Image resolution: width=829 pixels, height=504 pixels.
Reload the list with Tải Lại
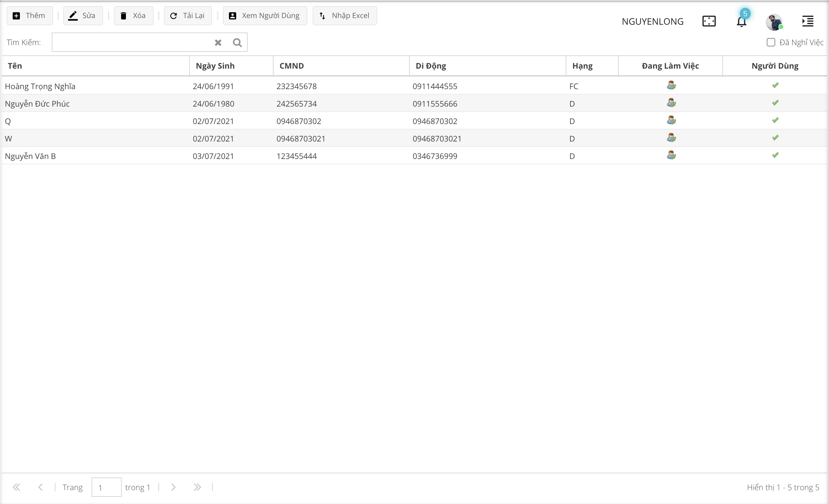[188, 16]
